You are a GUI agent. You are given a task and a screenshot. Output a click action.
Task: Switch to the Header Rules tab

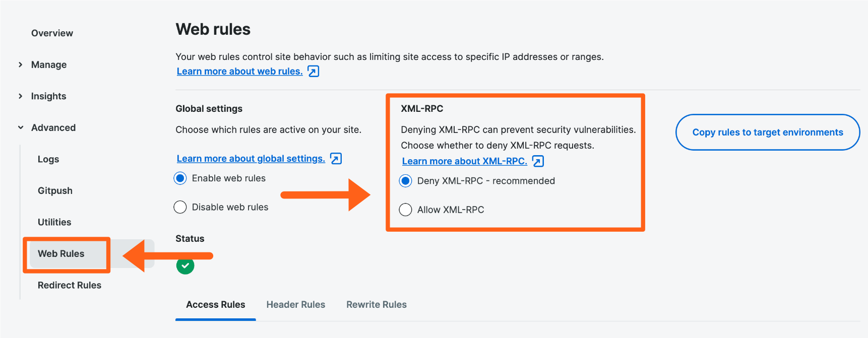[295, 304]
